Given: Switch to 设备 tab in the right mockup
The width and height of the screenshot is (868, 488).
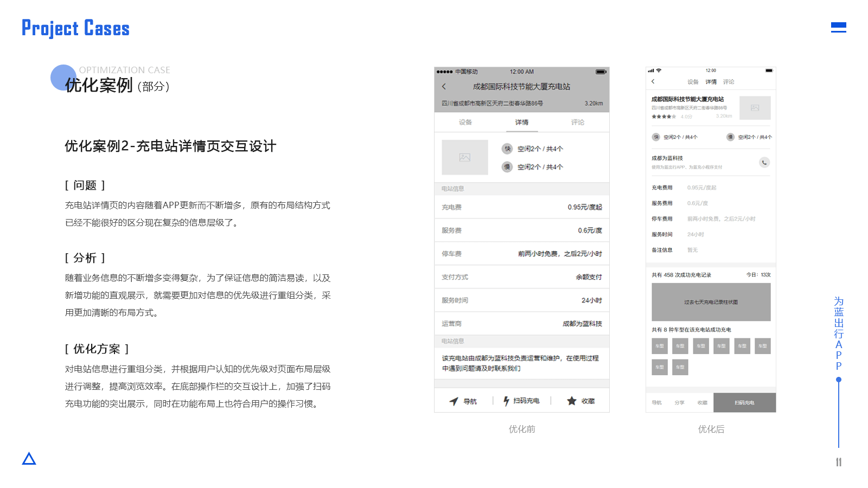Looking at the screenshot, I should tap(693, 82).
